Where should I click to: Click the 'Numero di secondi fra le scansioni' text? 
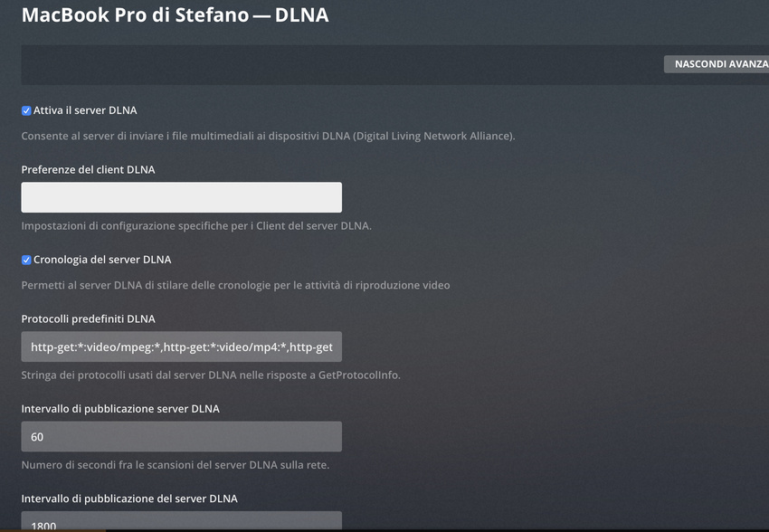pyautogui.click(x=175, y=465)
